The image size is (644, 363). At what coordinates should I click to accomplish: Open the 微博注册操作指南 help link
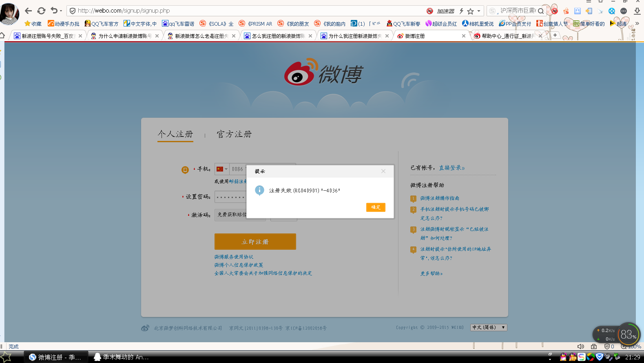[x=440, y=198]
